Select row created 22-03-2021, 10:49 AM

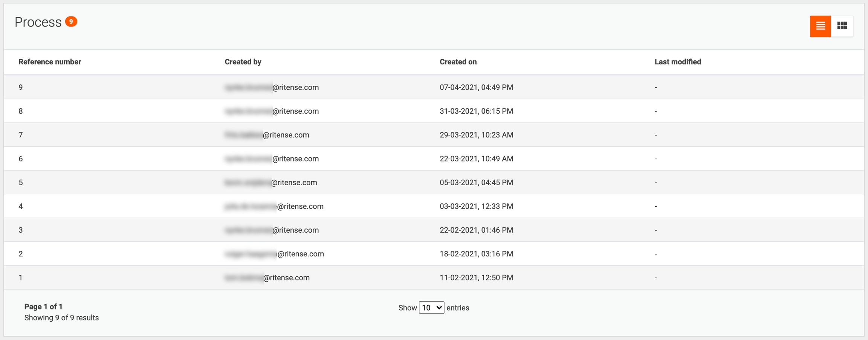coord(476,159)
